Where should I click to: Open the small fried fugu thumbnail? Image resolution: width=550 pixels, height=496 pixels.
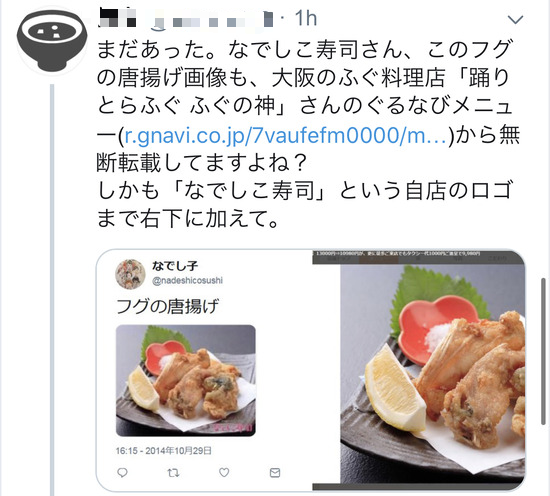coord(186,380)
